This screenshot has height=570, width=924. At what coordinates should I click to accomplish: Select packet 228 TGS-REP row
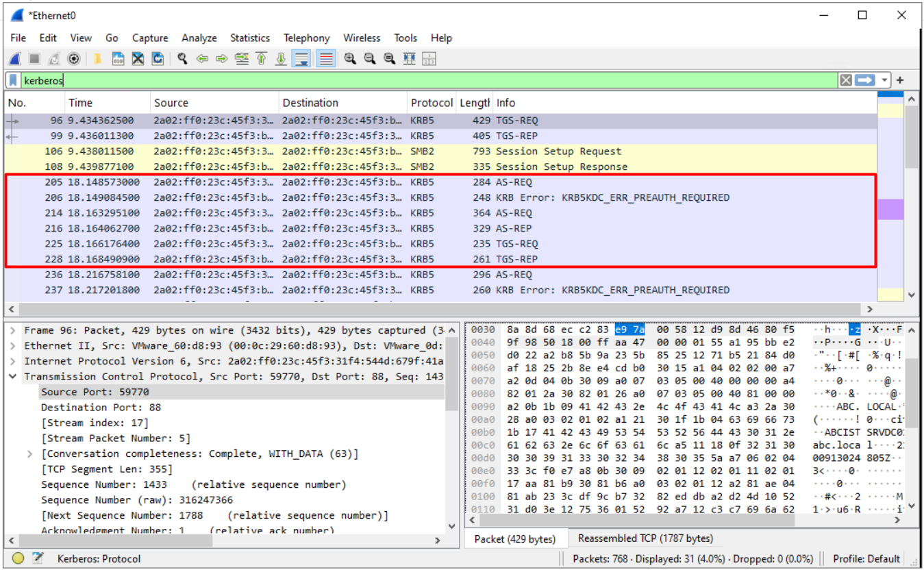coord(440,259)
